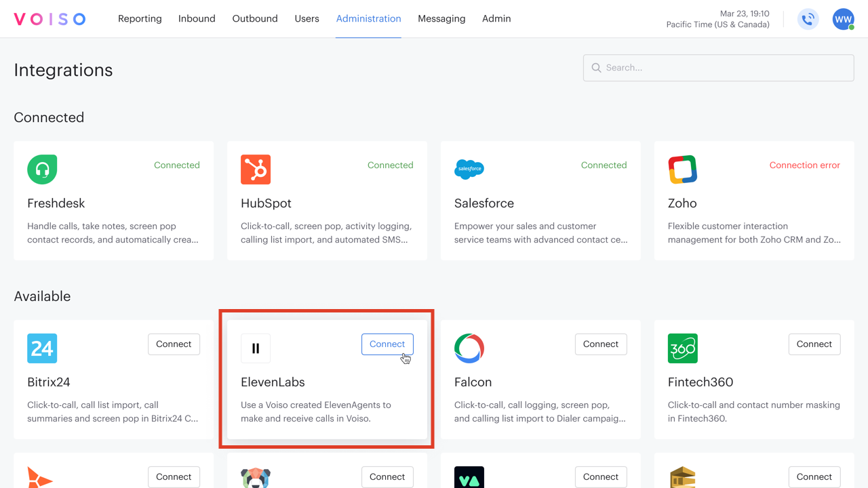
Task: Open the Reporting menu item
Action: pos(140,18)
